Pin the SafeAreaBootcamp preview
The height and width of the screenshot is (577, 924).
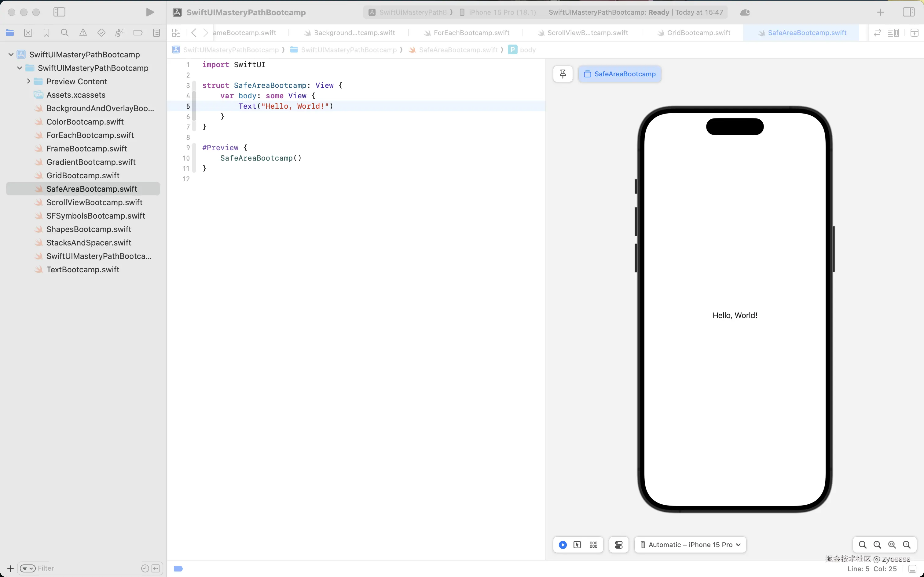[563, 74]
